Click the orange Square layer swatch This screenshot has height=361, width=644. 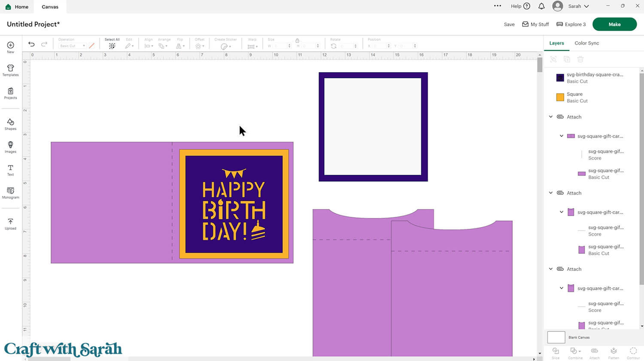(560, 97)
